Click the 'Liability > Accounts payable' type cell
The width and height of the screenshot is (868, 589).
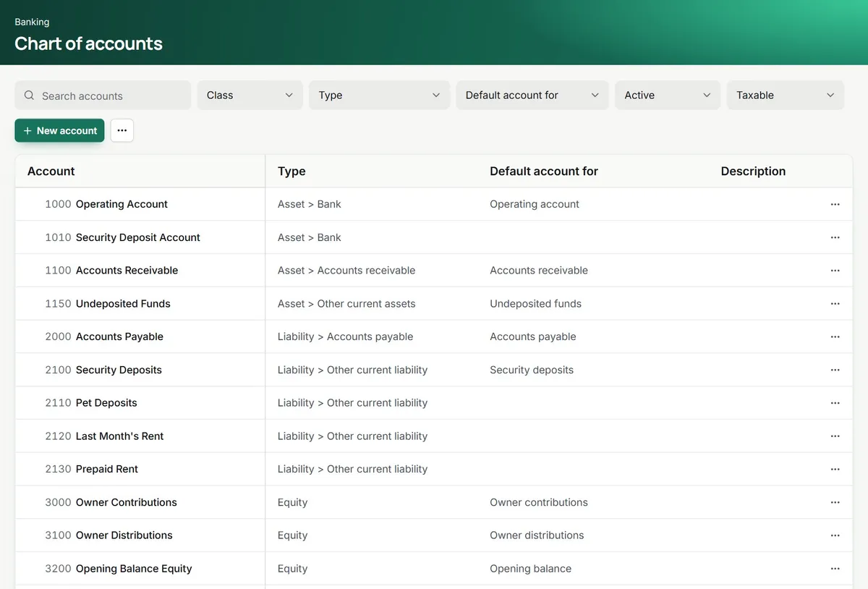[x=346, y=336]
